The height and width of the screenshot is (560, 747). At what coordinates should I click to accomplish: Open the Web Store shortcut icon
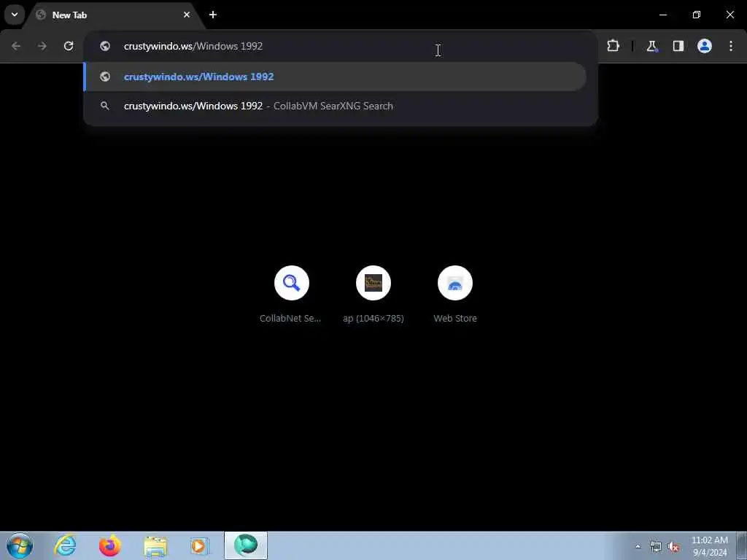(x=455, y=283)
